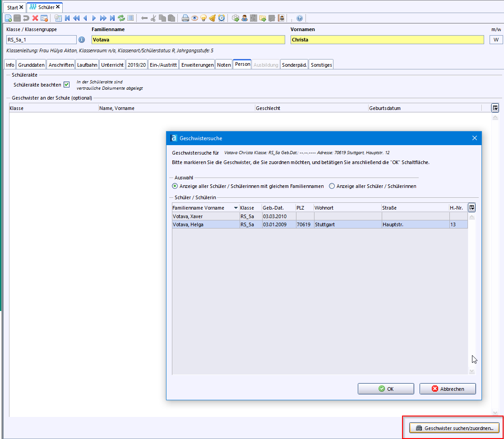Image resolution: width=504 pixels, height=439 pixels.
Task: Click the light bulb toolbar icon
Action: point(203,18)
